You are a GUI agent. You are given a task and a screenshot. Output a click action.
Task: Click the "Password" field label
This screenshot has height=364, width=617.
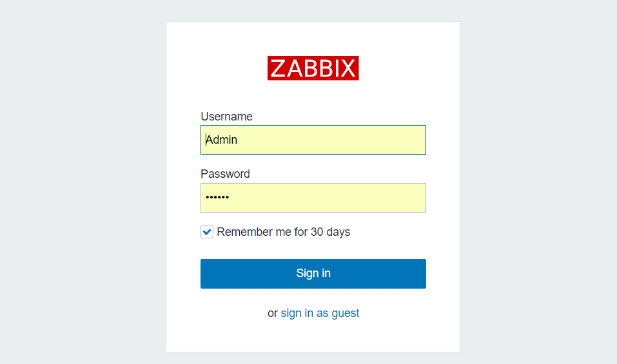225,174
